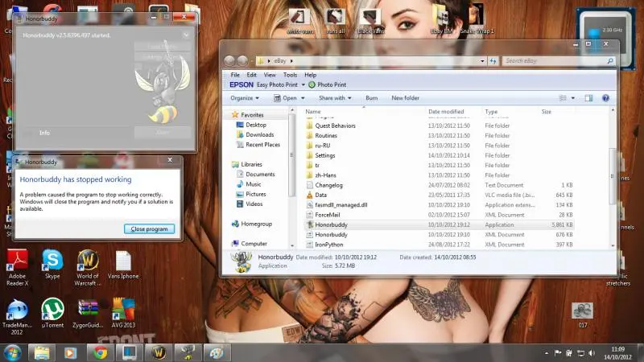The image size is (644, 362).
Task: Click the Open toolbar button
Action: click(x=285, y=98)
